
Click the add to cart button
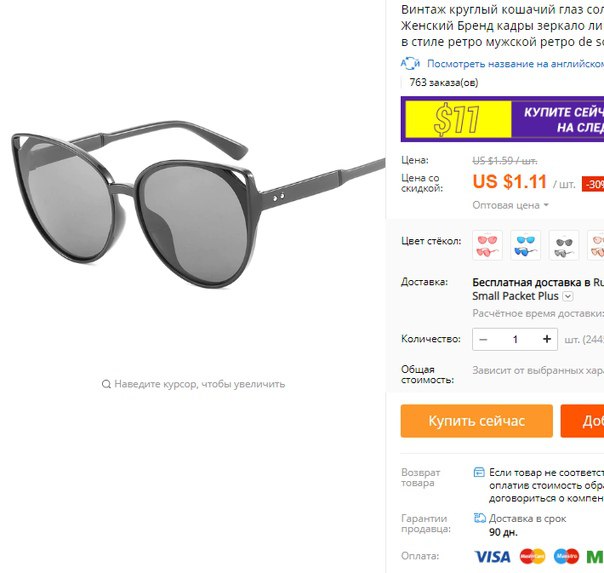tap(582, 421)
